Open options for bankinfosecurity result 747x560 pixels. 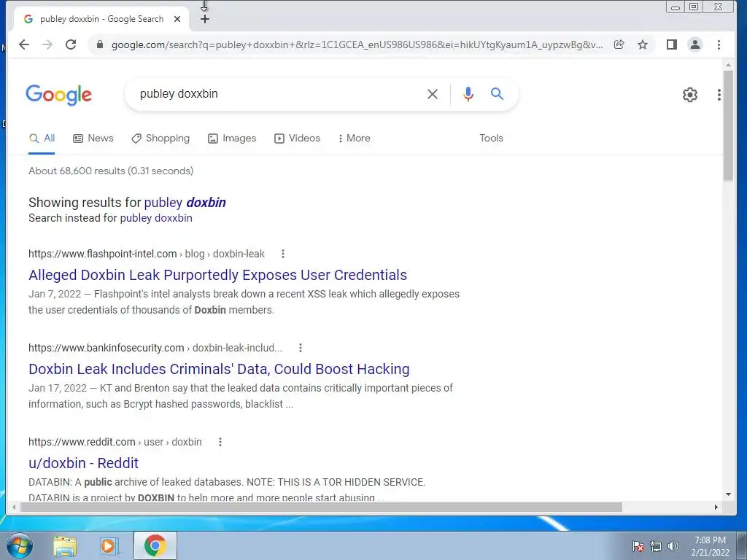click(x=301, y=348)
